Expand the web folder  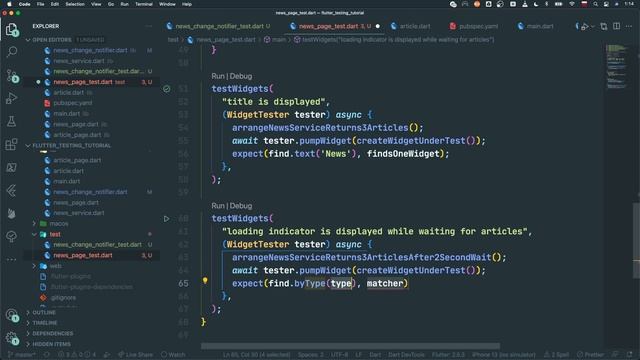(x=35, y=266)
